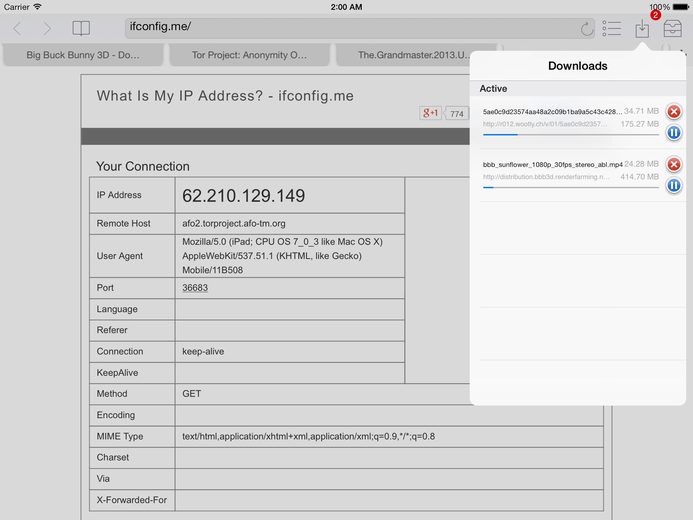Click the port number 36683 link
Image resolution: width=693 pixels, height=520 pixels.
pyautogui.click(x=195, y=288)
